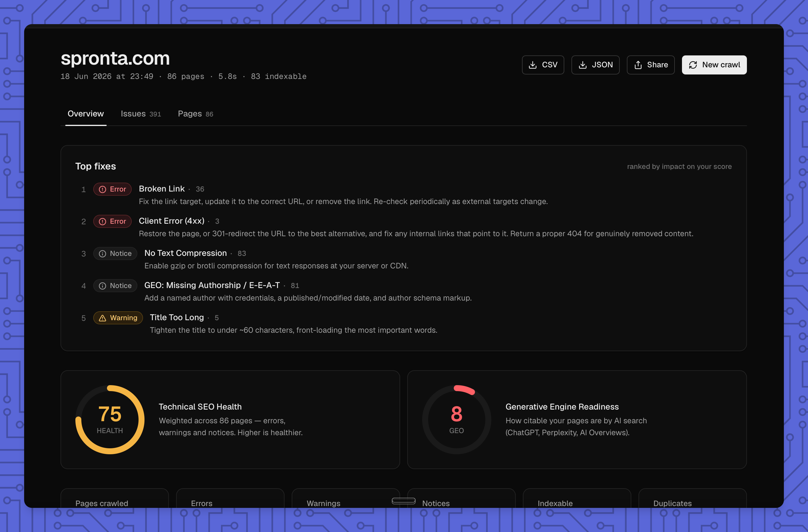The image size is (808, 532).
Task: Open the Pages 86 tab
Action: coord(195,114)
